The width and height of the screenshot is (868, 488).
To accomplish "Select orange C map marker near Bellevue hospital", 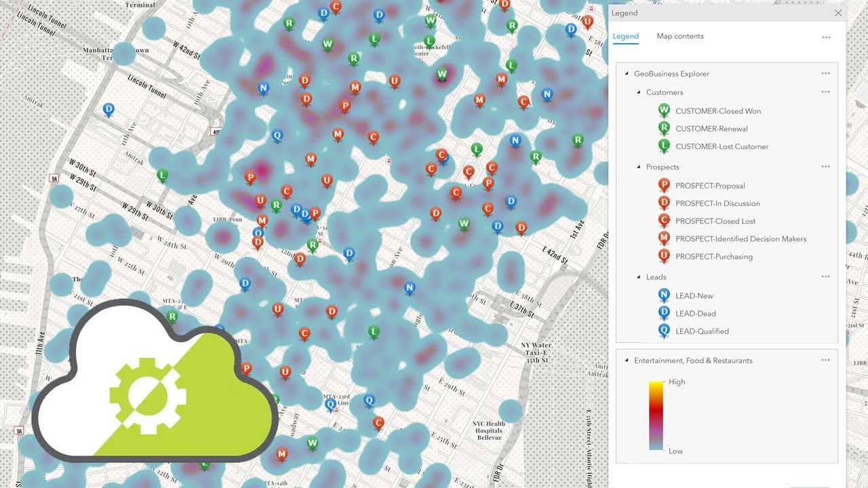I will (378, 424).
